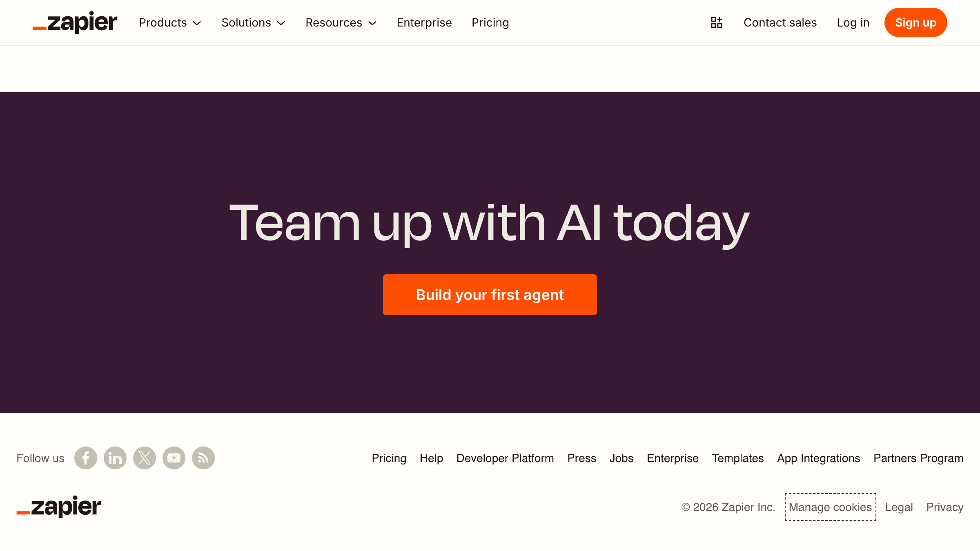The height and width of the screenshot is (551, 980).
Task: View the Privacy policy link
Action: 944,507
